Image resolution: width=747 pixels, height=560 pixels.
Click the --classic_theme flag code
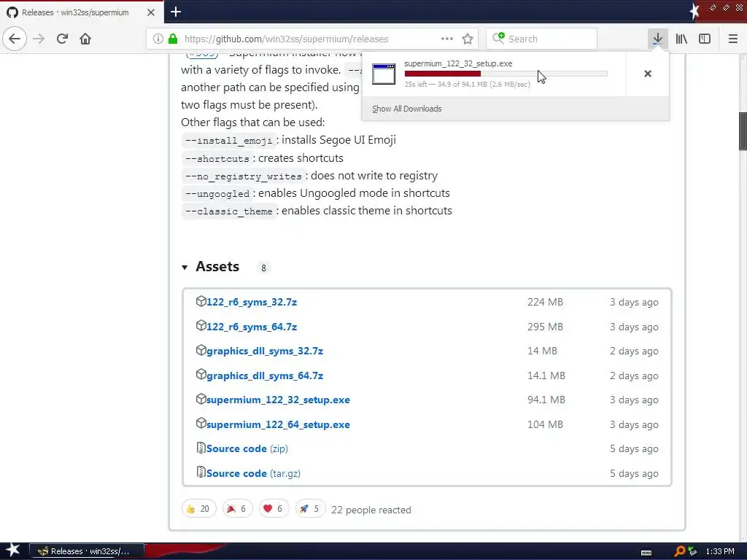click(228, 211)
